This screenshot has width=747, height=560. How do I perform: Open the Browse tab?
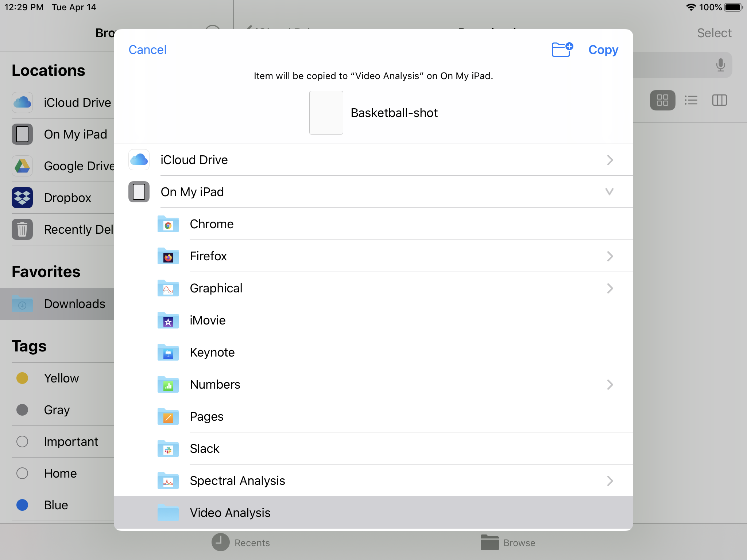(x=508, y=542)
